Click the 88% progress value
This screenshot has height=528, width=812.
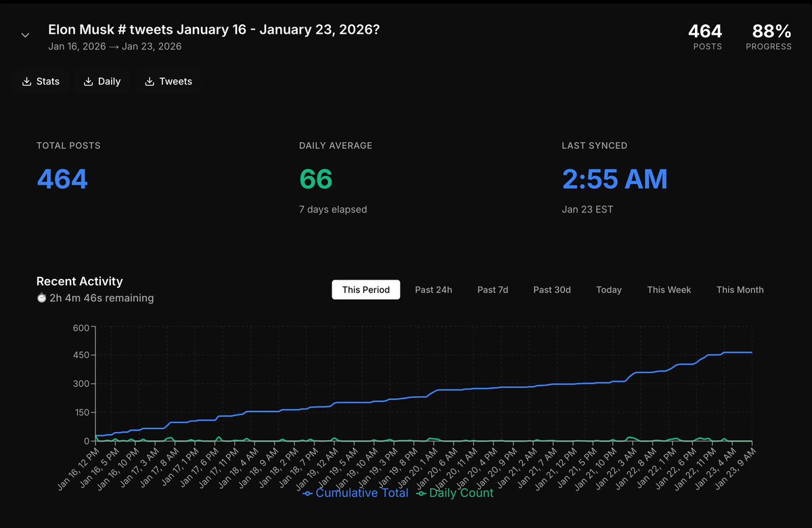pyautogui.click(x=772, y=31)
